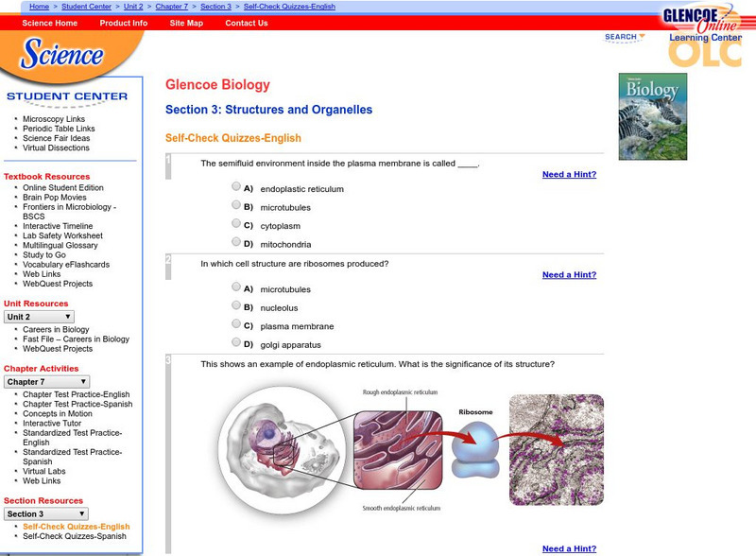Click Home breadcrumb link
The height and width of the screenshot is (556, 756).
(x=39, y=7)
